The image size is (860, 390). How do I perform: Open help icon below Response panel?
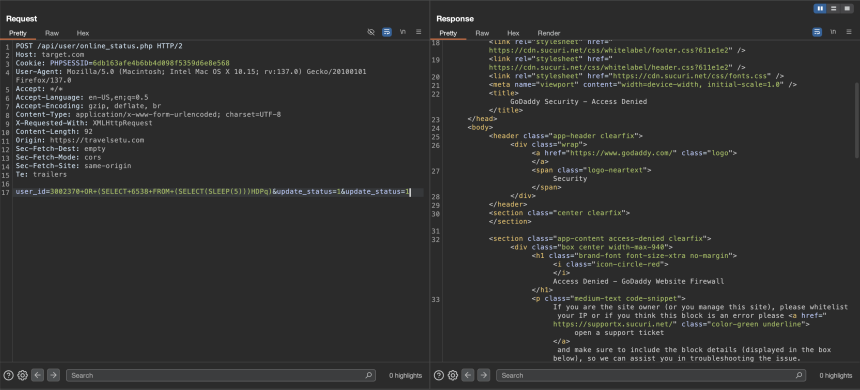point(439,376)
